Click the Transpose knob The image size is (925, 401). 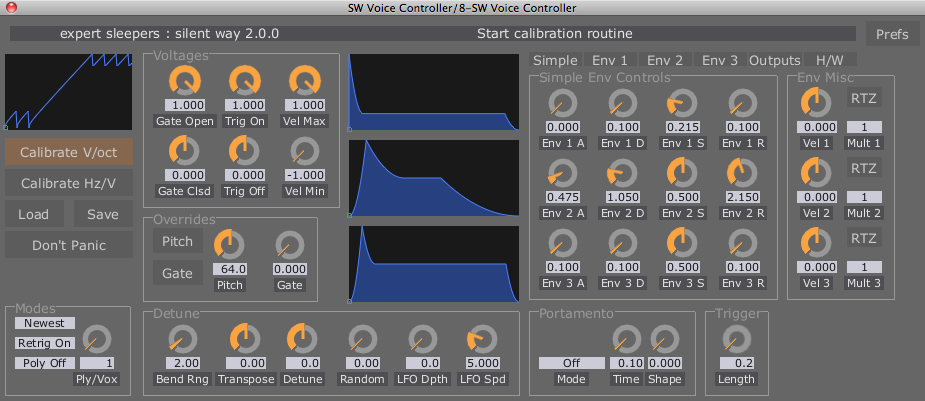(x=245, y=338)
